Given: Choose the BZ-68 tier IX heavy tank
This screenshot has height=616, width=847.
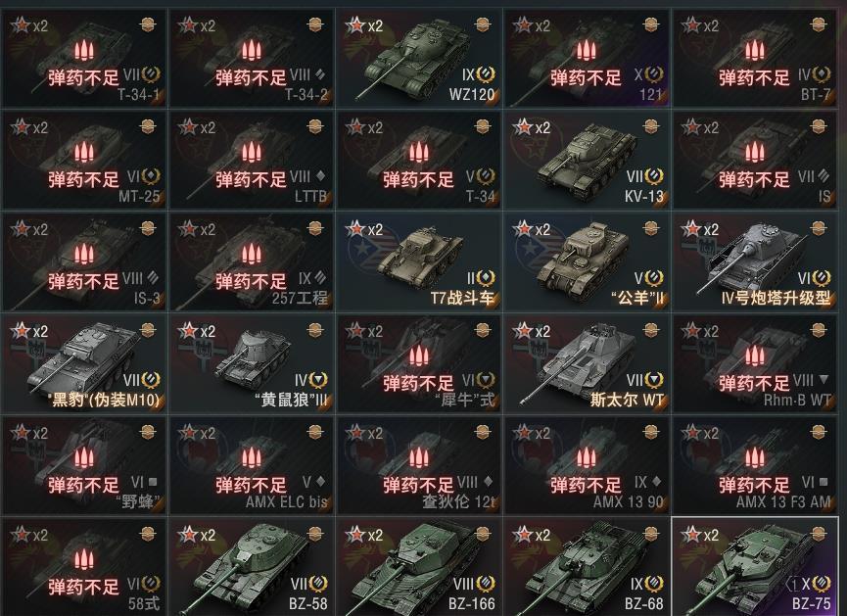Looking at the screenshot, I should 587,567.
